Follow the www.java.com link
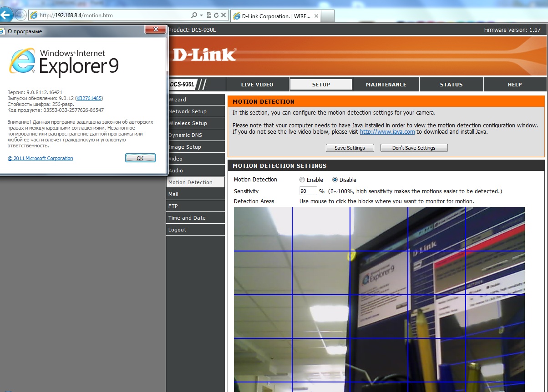The width and height of the screenshot is (548, 392). pos(387,132)
